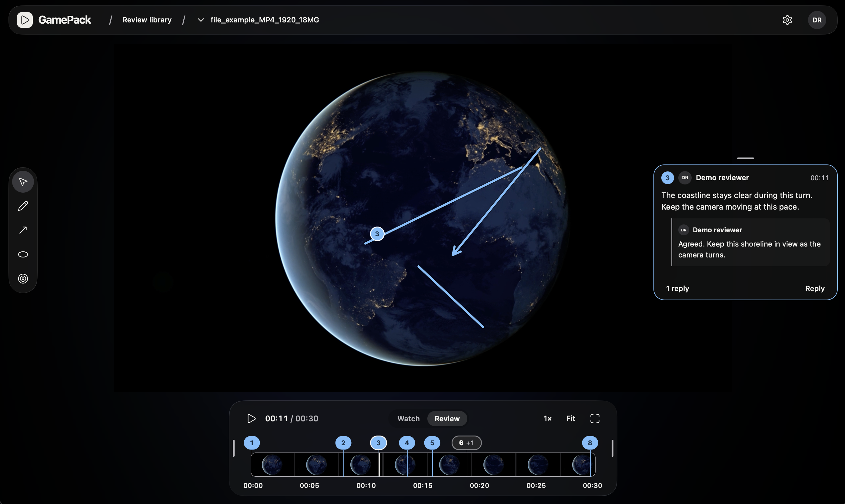The image size is (845, 504).
Task: Select the target spotlight tool
Action: pyautogui.click(x=23, y=278)
